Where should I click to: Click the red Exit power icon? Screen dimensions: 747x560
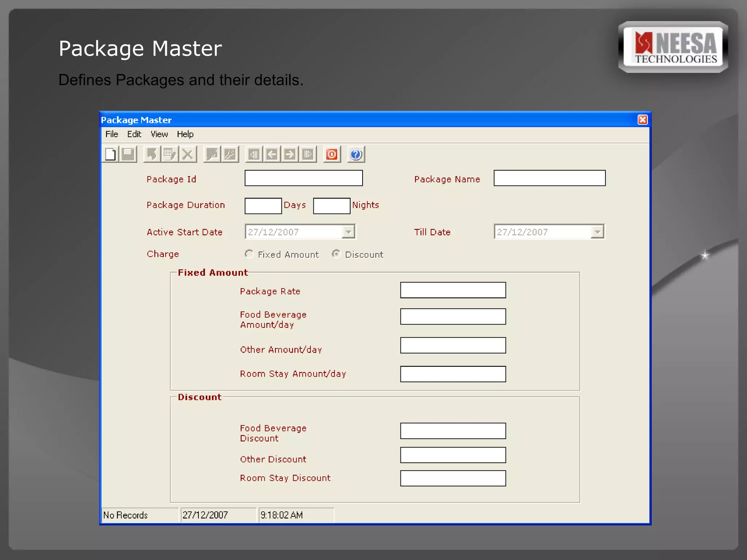[x=332, y=154]
